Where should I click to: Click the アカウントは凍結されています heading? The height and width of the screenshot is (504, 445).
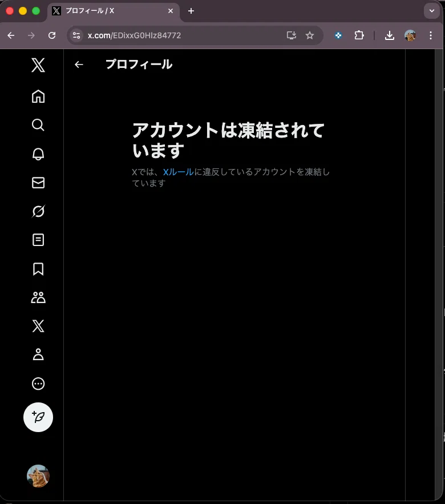[228, 140]
